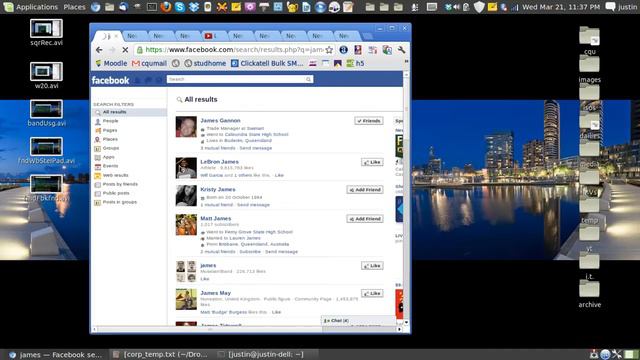
Task: Open the cqu desktop folder
Action: click(x=589, y=40)
